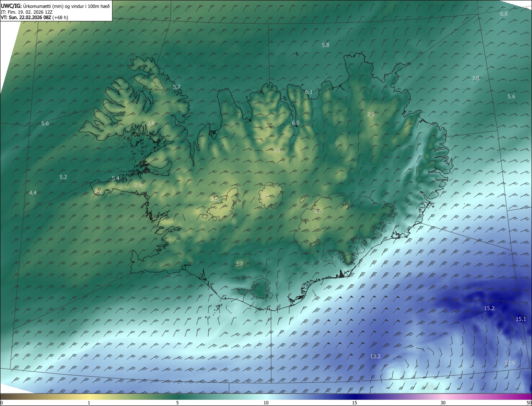
Task: Click the 7.0 value off the northeast coast
Action: [476, 78]
